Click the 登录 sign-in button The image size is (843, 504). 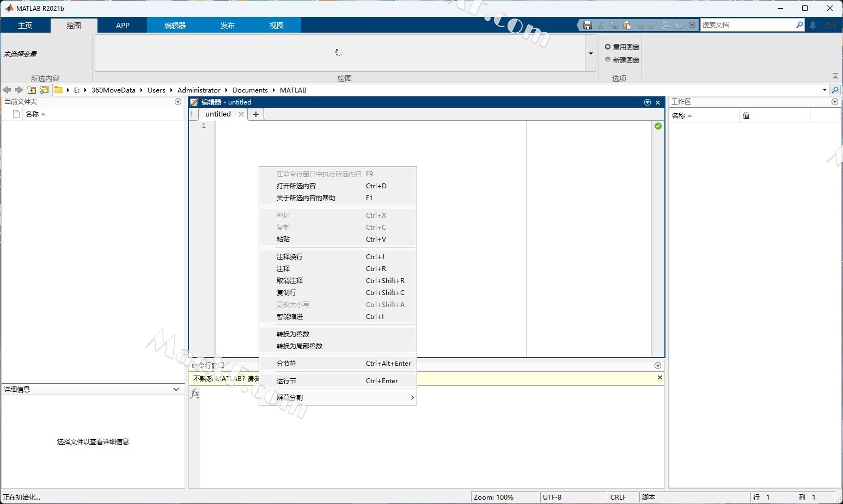click(830, 25)
